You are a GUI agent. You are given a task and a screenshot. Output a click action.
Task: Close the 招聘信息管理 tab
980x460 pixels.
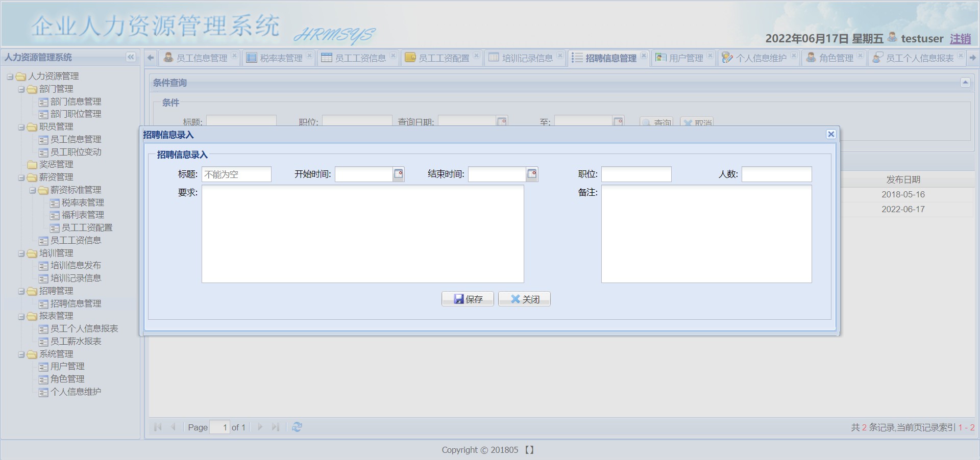pos(644,56)
